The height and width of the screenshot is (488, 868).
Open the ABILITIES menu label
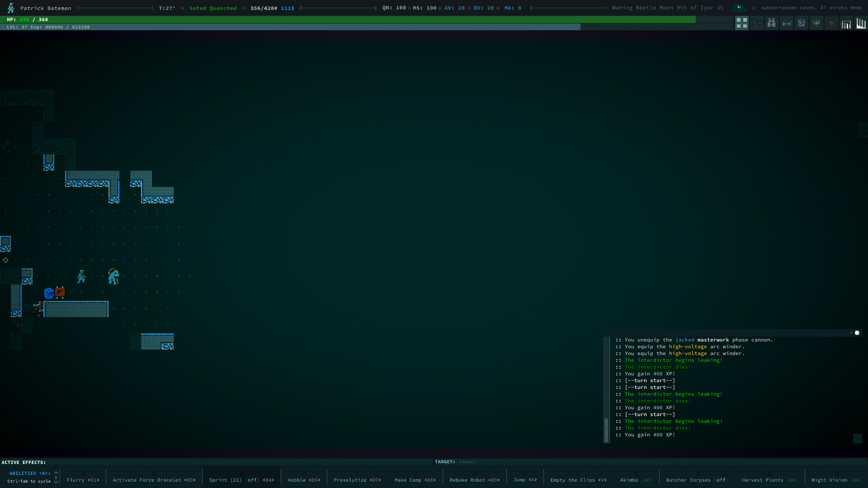pos(29,473)
